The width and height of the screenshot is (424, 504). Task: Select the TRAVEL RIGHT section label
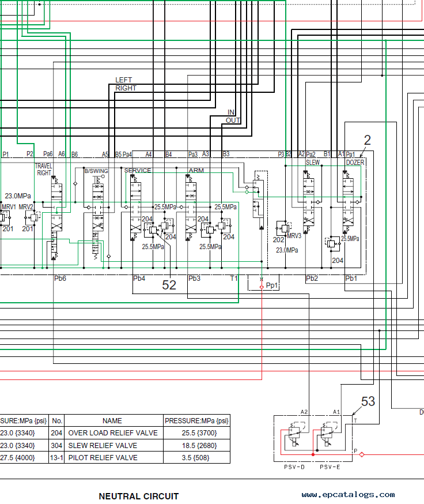43,170
